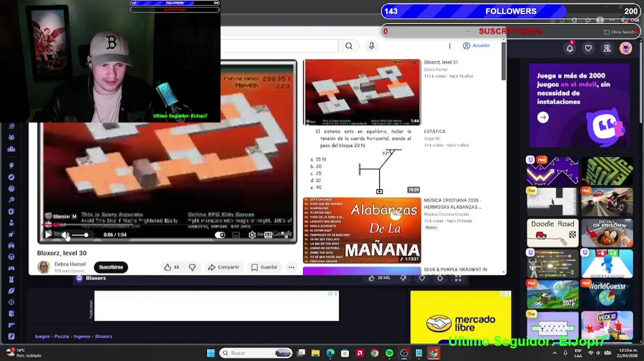The width and height of the screenshot is (644, 361).
Task: Open the video's three-dot more actions
Action: click(291, 267)
